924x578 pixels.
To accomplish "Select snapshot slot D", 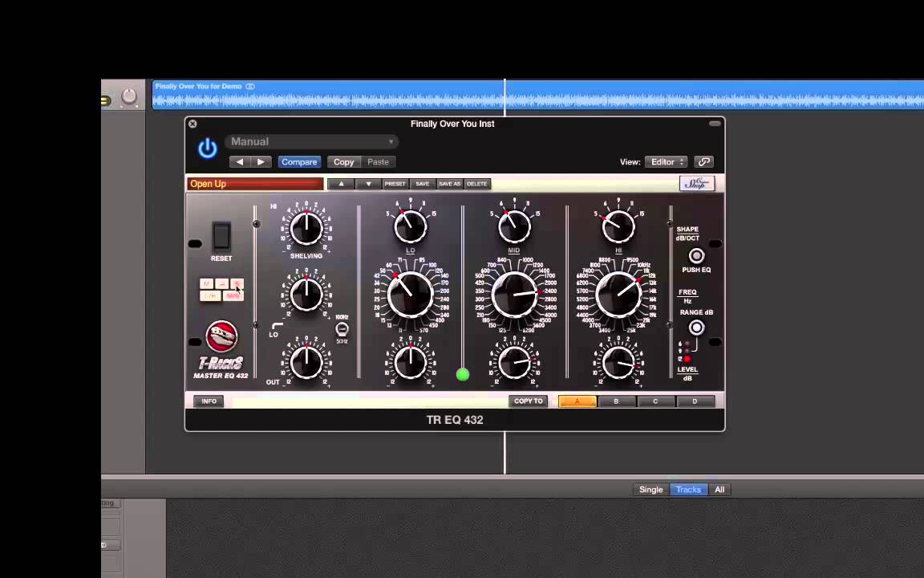I will click(695, 401).
